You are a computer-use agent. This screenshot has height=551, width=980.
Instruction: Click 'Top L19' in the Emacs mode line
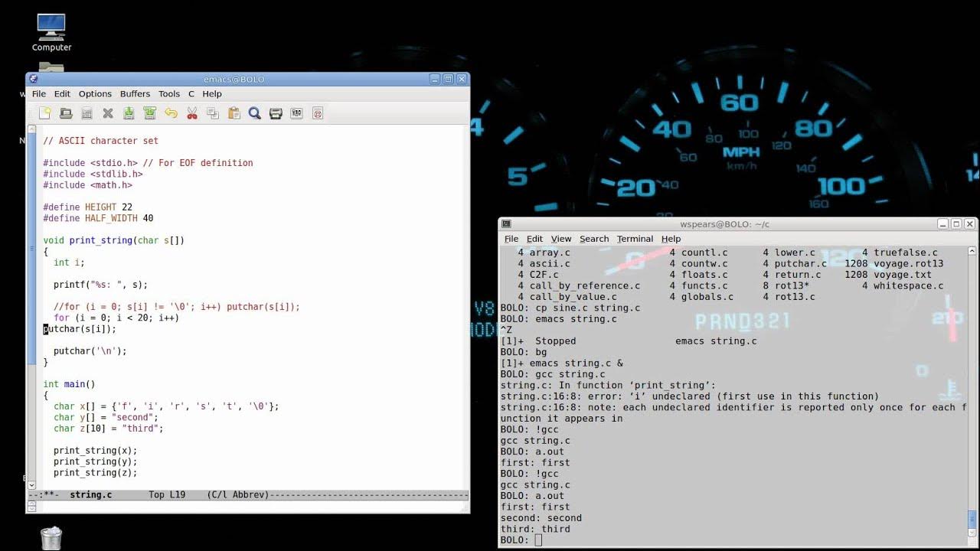(167, 495)
